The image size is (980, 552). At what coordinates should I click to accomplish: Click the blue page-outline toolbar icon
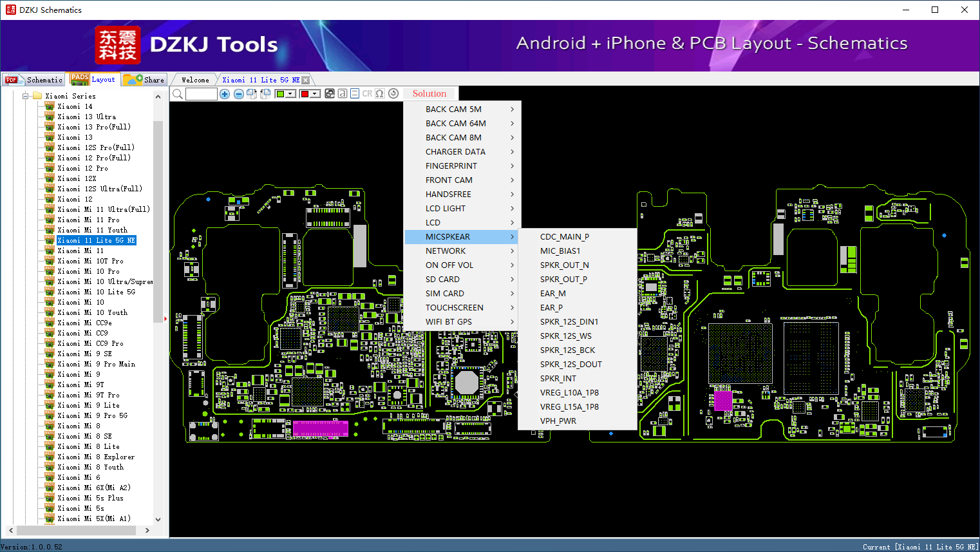click(355, 93)
